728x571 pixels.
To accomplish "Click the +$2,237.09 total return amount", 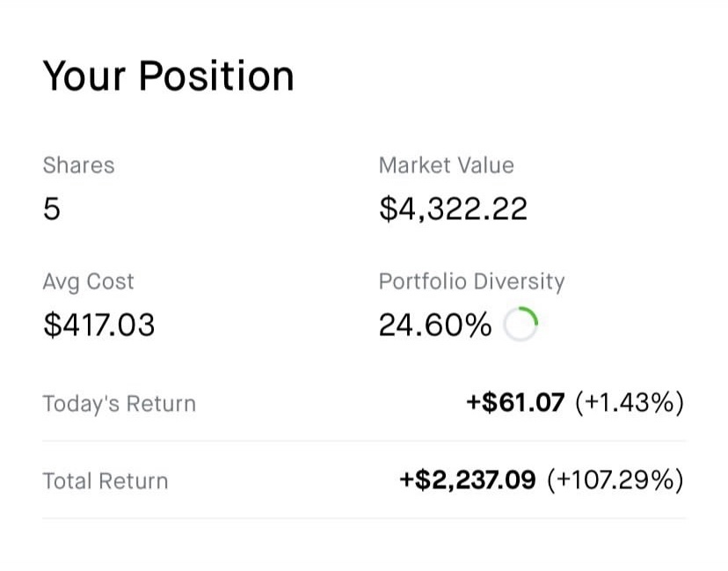I will point(468,480).
